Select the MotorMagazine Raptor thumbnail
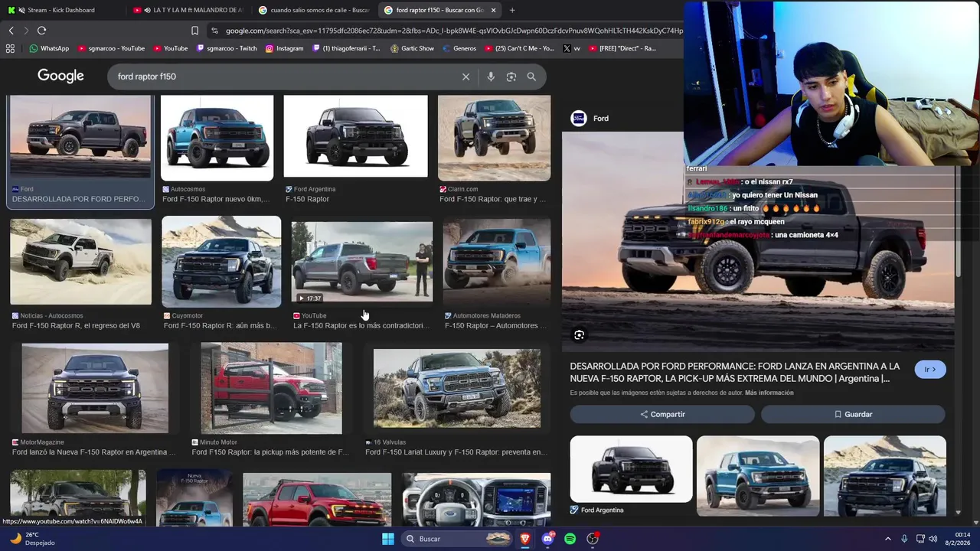 point(95,388)
